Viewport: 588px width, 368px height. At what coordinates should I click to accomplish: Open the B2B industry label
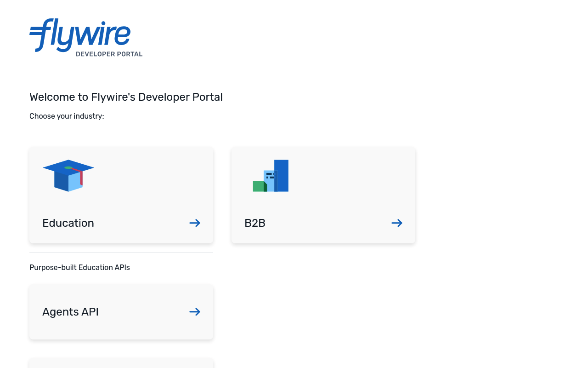click(x=255, y=223)
